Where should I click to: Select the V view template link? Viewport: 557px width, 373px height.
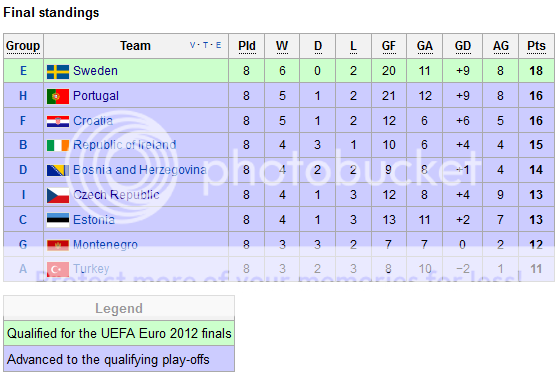coord(193,45)
